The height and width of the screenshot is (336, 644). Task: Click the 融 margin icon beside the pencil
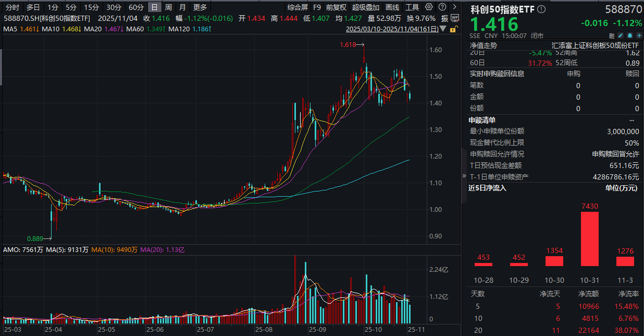(612, 35)
